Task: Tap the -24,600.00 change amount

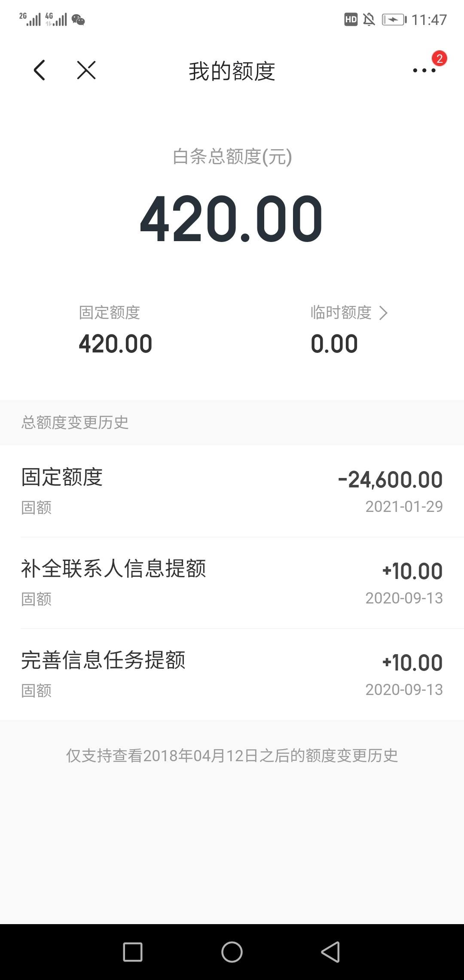Action: click(x=390, y=480)
